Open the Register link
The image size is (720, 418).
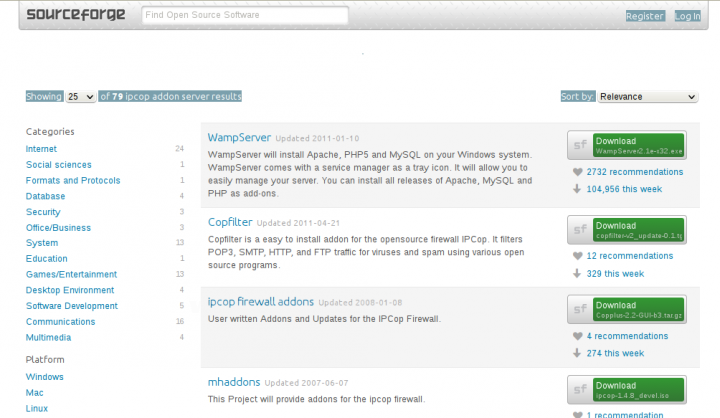coord(644,16)
